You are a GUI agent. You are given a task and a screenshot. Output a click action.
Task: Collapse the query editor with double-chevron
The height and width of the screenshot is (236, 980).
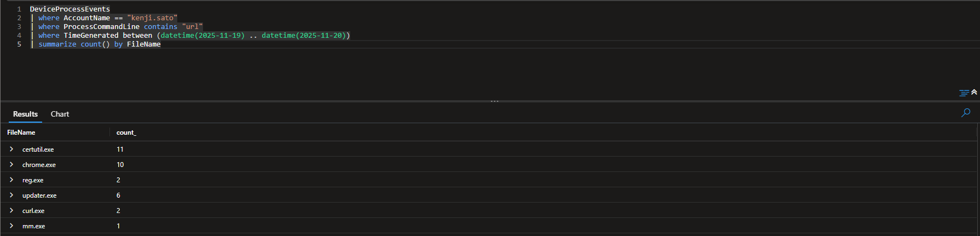[974, 92]
